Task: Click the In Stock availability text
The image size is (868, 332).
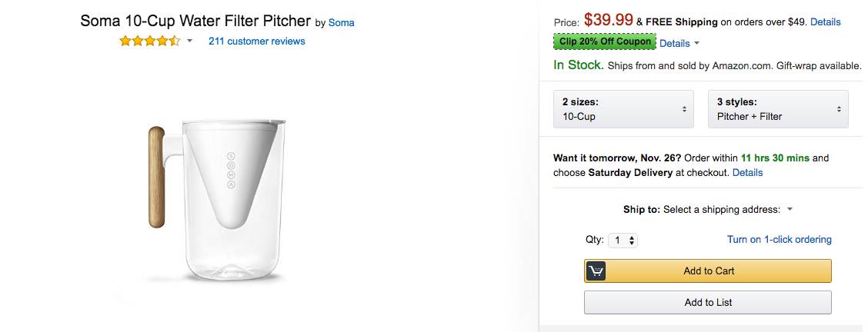Action: pos(579,65)
